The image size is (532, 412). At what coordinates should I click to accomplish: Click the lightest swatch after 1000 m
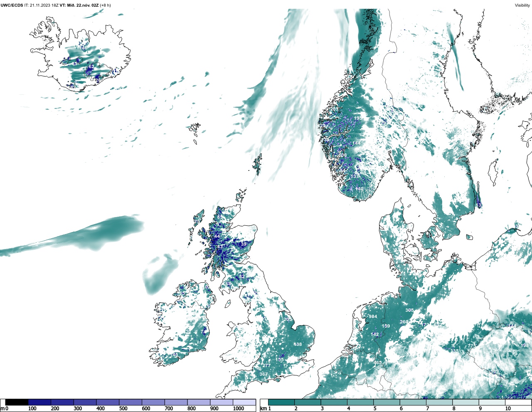[x=244, y=402]
